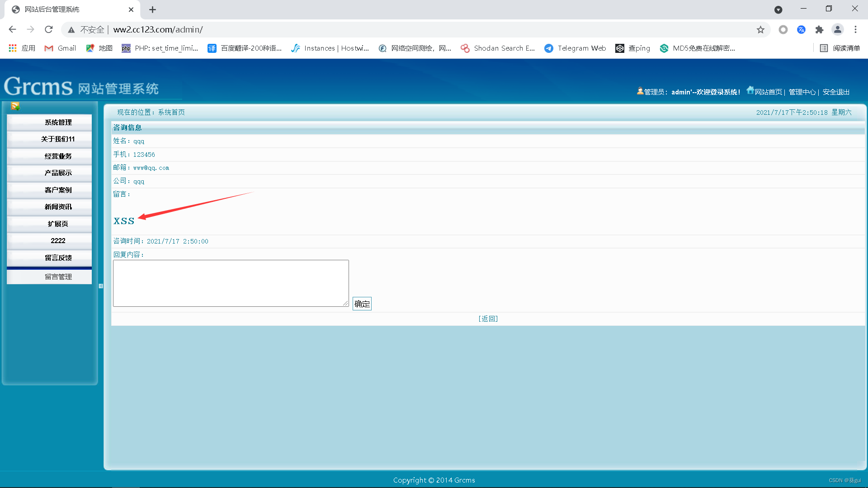868x488 pixels.
Task: Open the translate extension icon
Action: [x=801, y=29]
